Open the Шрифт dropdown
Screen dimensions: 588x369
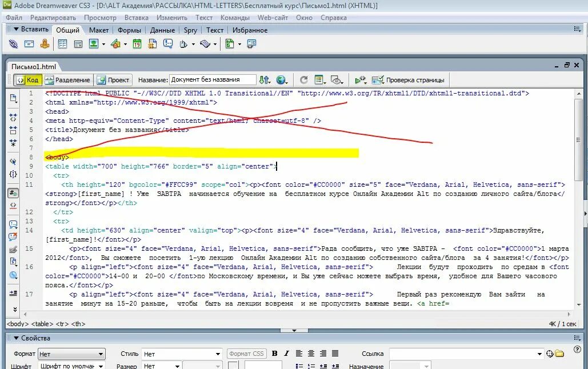tap(71, 366)
